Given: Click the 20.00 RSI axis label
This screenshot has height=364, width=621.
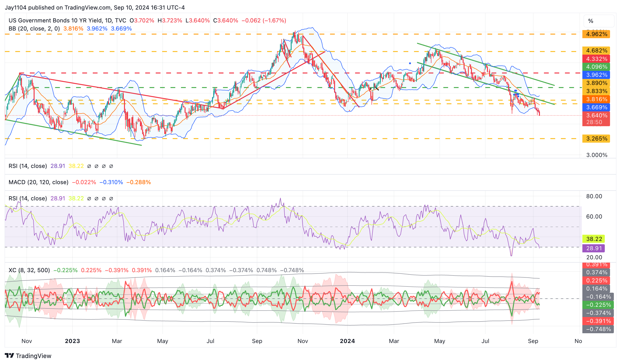Looking at the screenshot, I should pyautogui.click(x=594, y=257).
